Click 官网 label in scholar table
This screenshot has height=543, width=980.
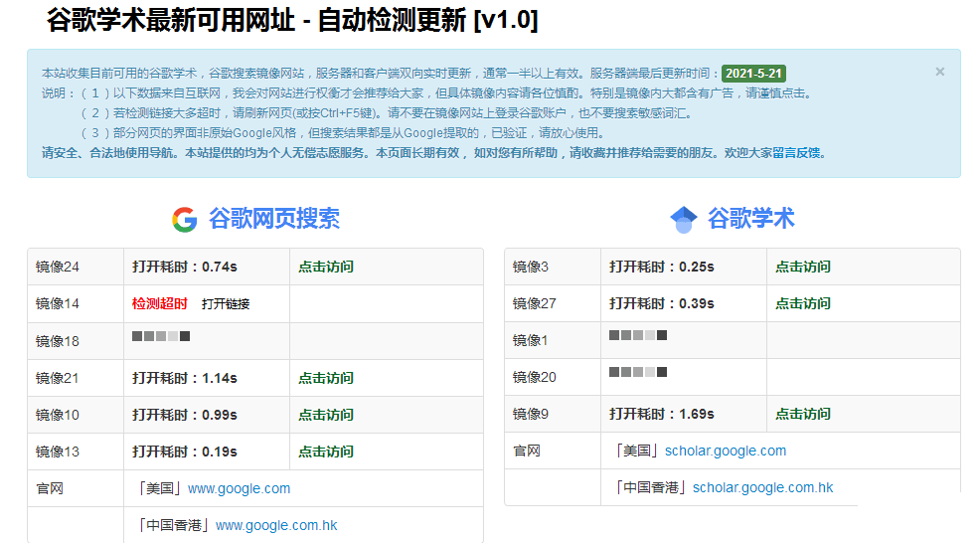(x=527, y=452)
